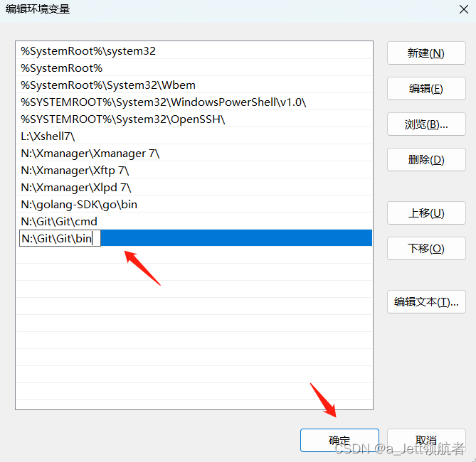Viewport: 476px width, 462px height.
Task: Move entry up with 上移(U)
Action: tap(426, 213)
